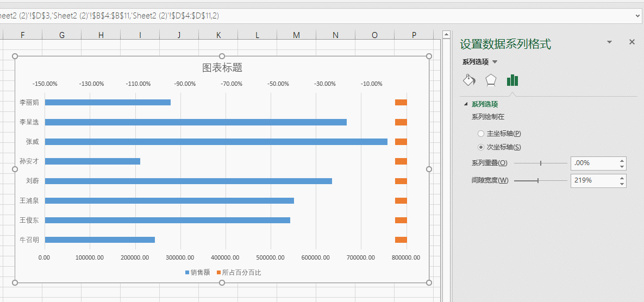Select column header N

pos(335,35)
